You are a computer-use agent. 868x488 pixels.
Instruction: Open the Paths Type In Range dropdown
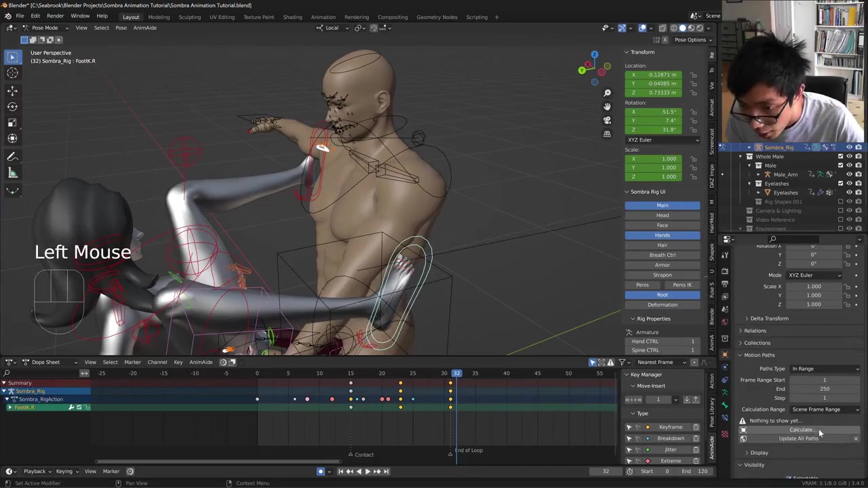coord(825,369)
